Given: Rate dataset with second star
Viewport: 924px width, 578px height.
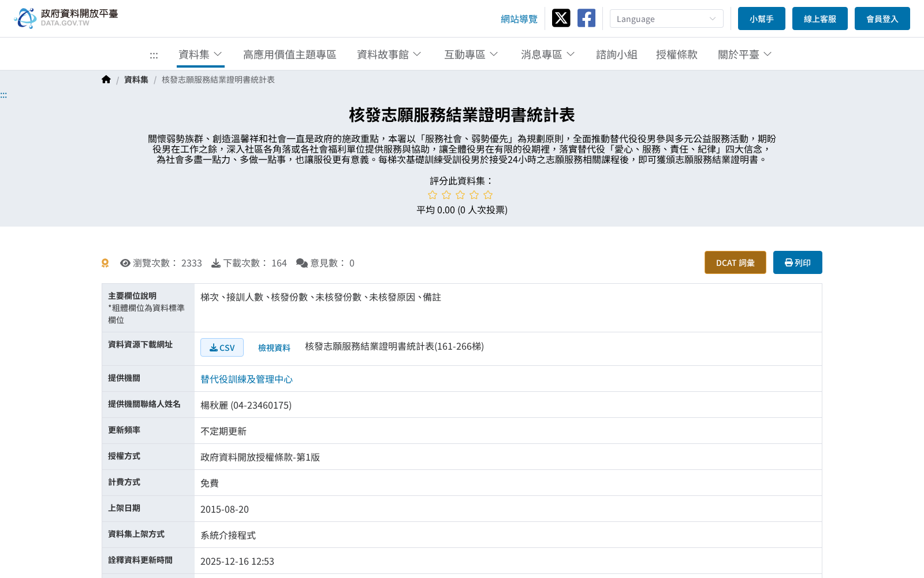Looking at the screenshot, I should pyautogui.click(x=446, y=195).
